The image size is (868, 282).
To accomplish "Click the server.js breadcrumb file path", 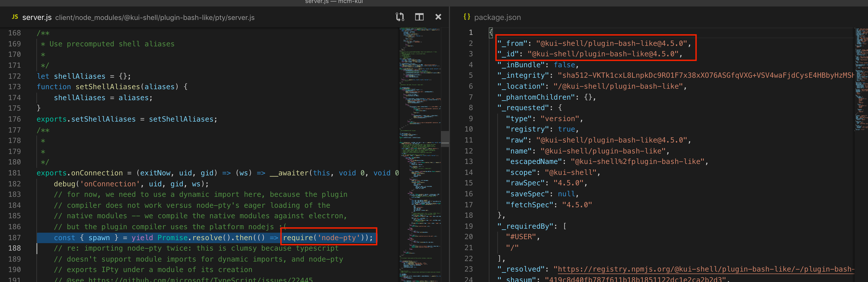I will (x=155, y=17).
